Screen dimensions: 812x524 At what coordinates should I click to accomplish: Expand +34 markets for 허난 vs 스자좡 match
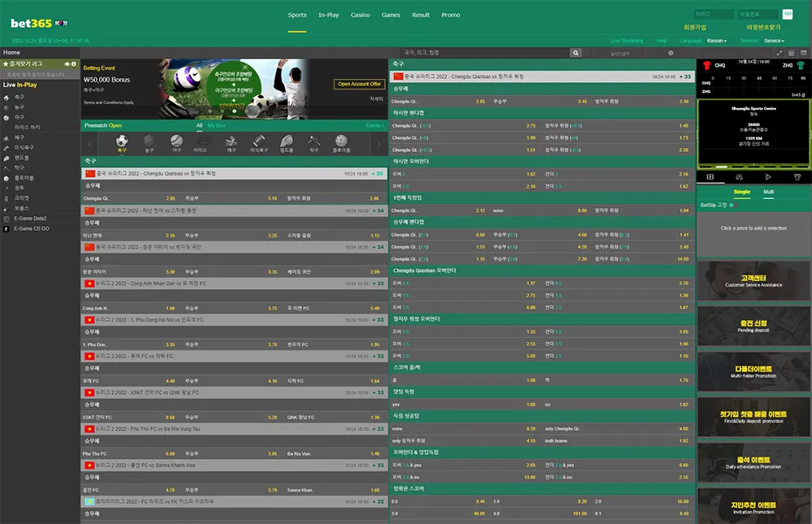pyautogui.click(x=378, y=211)
